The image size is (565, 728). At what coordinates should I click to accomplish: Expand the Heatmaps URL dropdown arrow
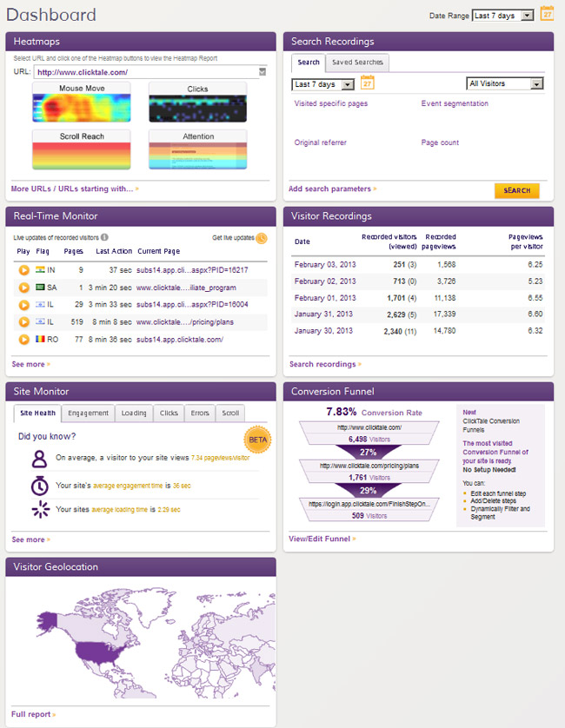tap(263, 72)
